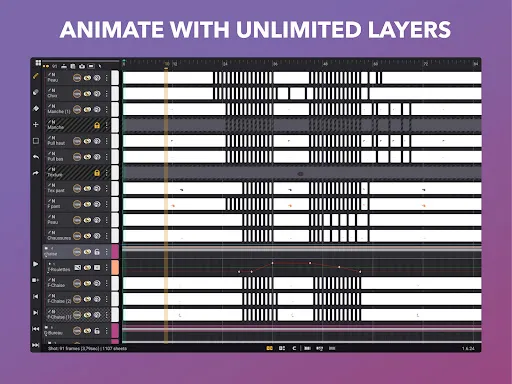The image size is (512, 384).
Task: Hide the F-Chaise (2) layer
Action: (x=87, y=299)
